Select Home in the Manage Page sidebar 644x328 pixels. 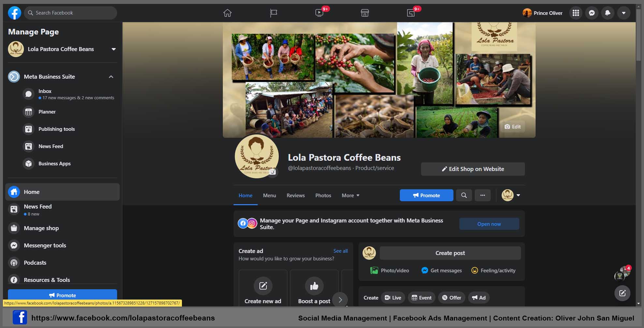[x=62, y=192]
